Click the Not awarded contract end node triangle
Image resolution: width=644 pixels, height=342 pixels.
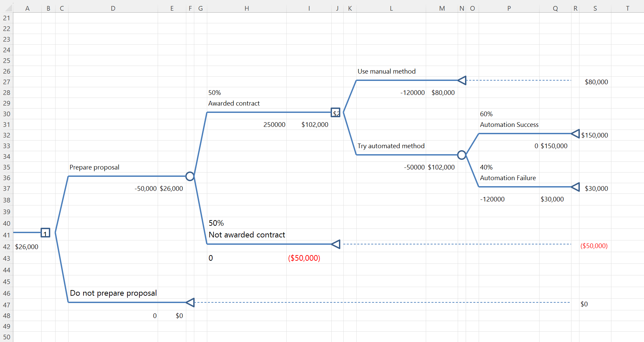click(x=336, y=244)
